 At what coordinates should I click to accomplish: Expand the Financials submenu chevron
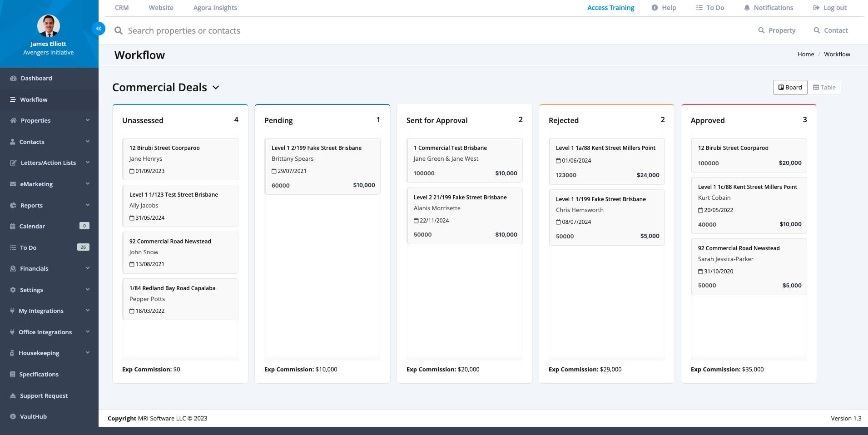[88, 268]
